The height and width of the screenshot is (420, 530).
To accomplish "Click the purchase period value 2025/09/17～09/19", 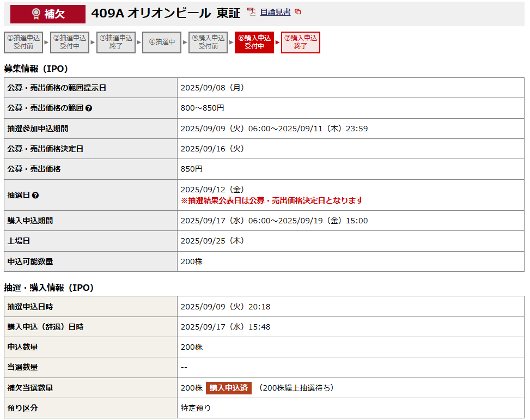I will click(274, 221).
